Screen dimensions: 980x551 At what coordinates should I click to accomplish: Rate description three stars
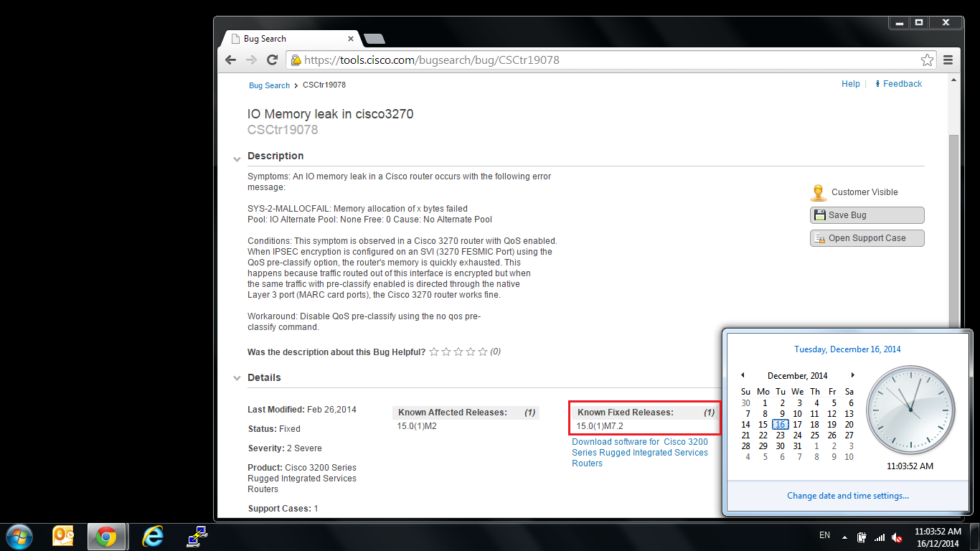458,352
